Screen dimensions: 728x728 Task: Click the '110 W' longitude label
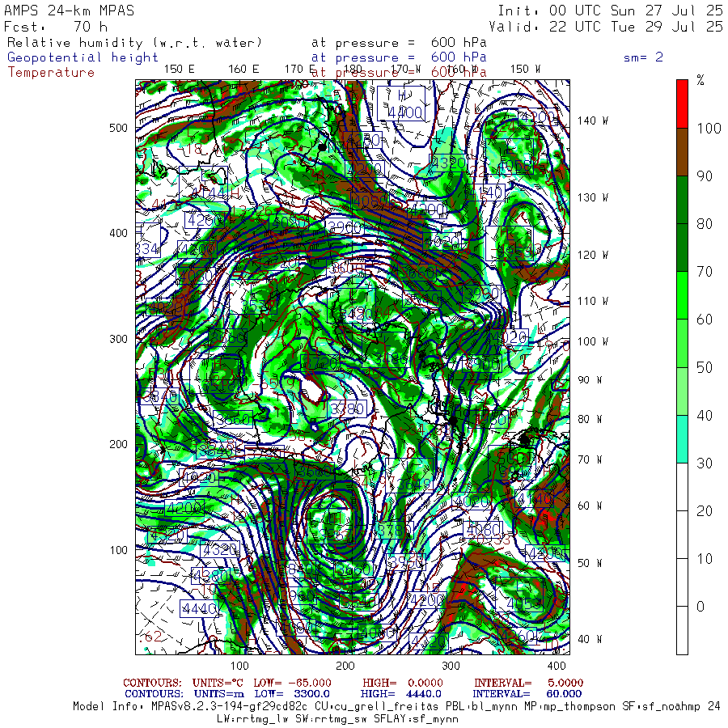pyautogui.click(x=593, y=301)
